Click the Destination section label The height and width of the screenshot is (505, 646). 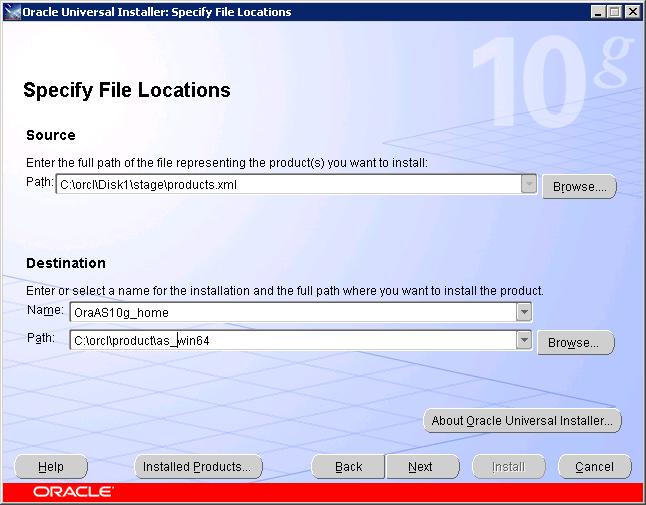[x=66, y=263]
